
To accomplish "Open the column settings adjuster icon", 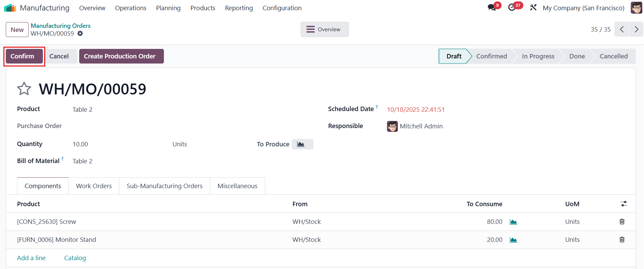I will coord(624,204).
